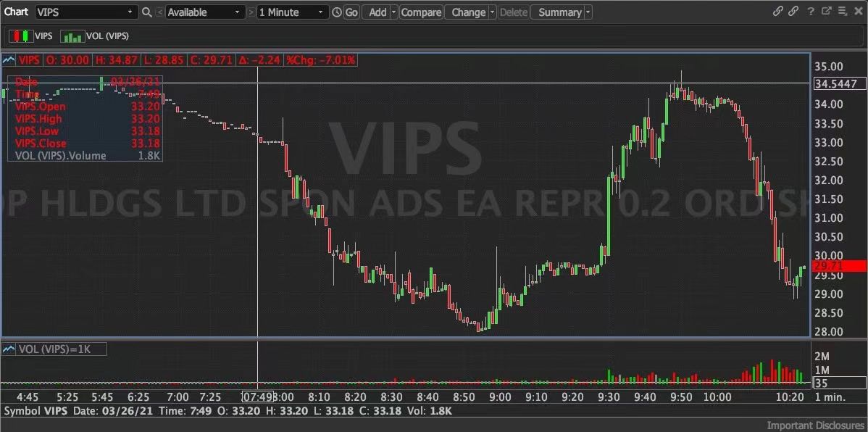Click the VIPS candlestick legend icon
This screenshot has height=432, width=868.
coord(21,36)
